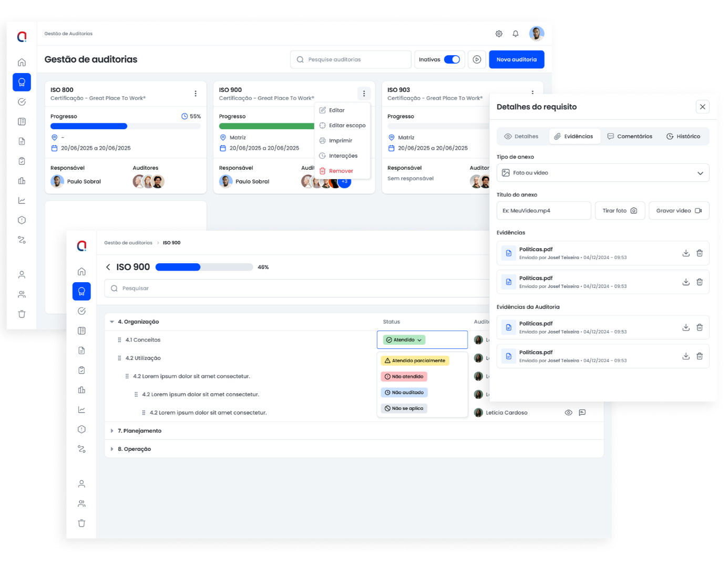
Task: Click the eye icon in Leticia Cardoso row
Action: pos(568,413)
